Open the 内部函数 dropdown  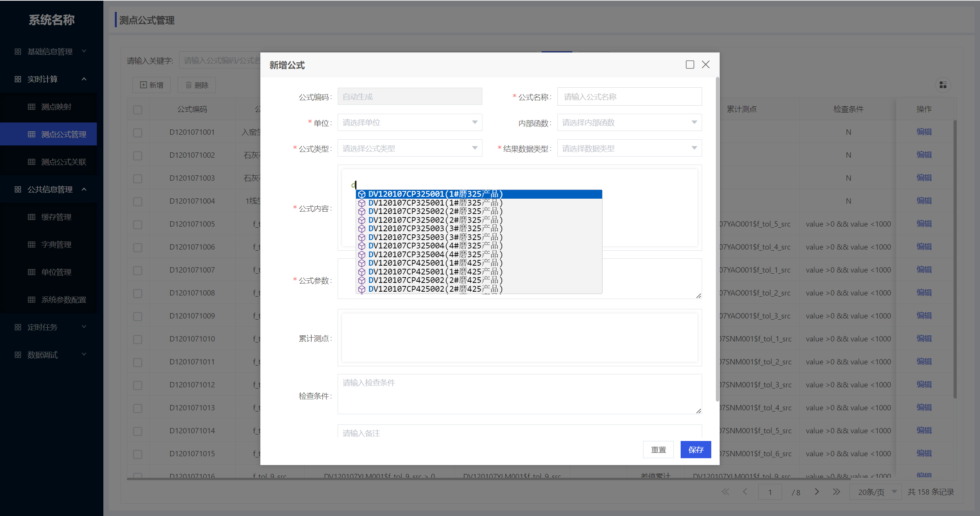pyautogui.click(x=629, y=122)
